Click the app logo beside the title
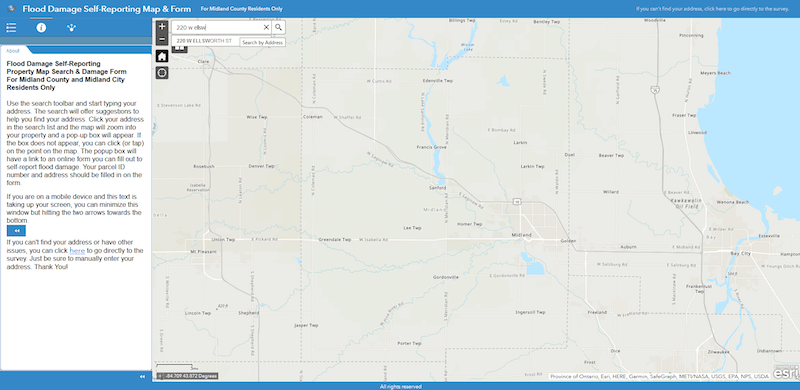Screen dimensions: 800x390 tap(11, 9)
